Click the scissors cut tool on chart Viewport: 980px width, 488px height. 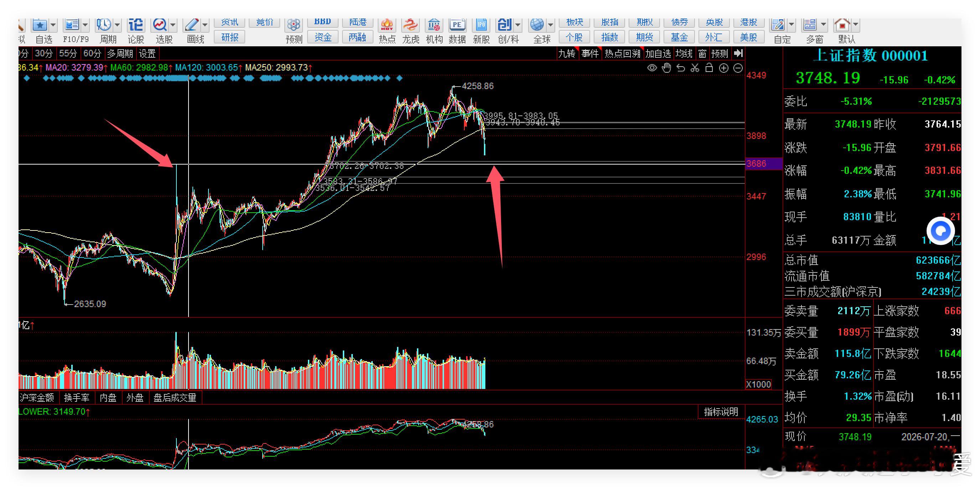695,68
